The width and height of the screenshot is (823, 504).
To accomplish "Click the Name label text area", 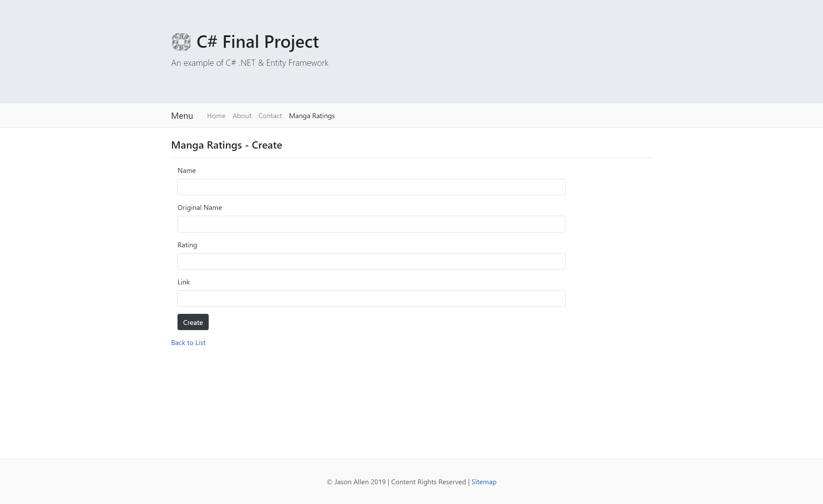I will tap(371, 187).
